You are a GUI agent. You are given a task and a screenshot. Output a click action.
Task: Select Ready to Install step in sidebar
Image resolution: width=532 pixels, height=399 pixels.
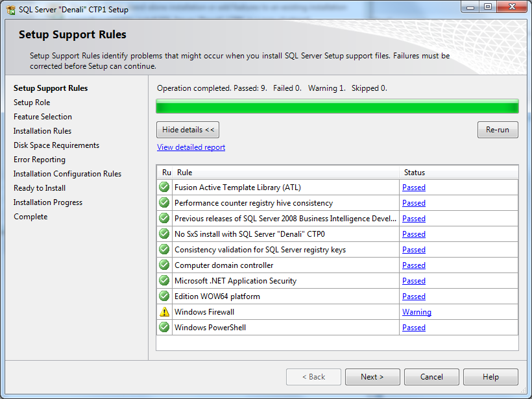40,188
